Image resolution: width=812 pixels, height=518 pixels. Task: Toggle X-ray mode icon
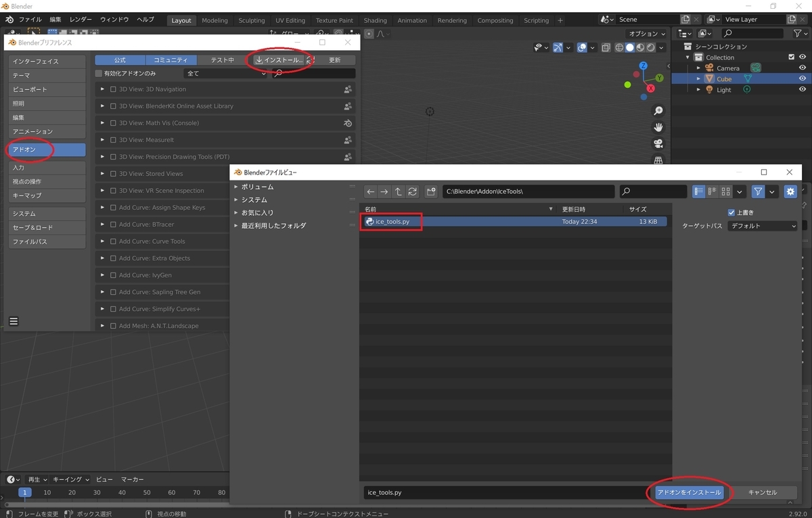pos(606,47)
